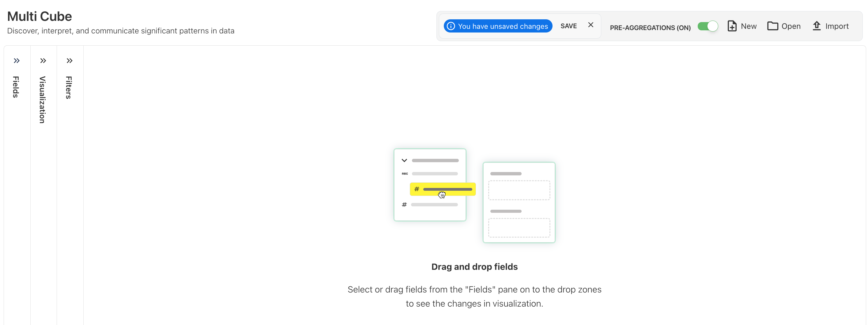Click the Import label text

pos(837,26)
